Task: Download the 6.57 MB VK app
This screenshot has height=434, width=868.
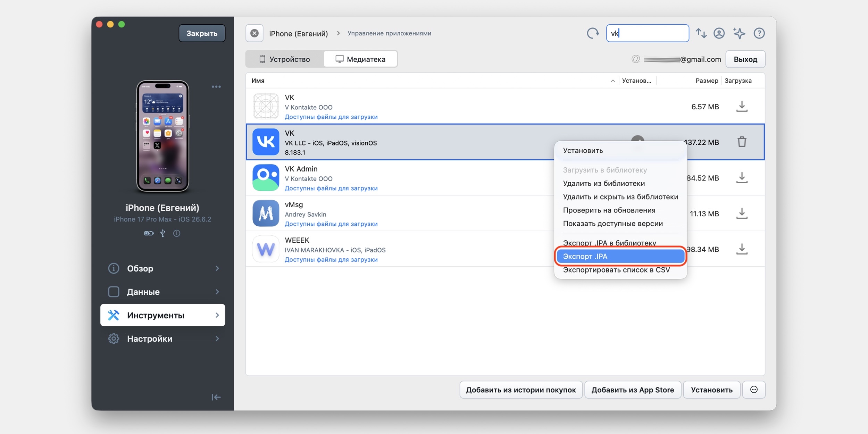Action: click(x=742, y=106)
